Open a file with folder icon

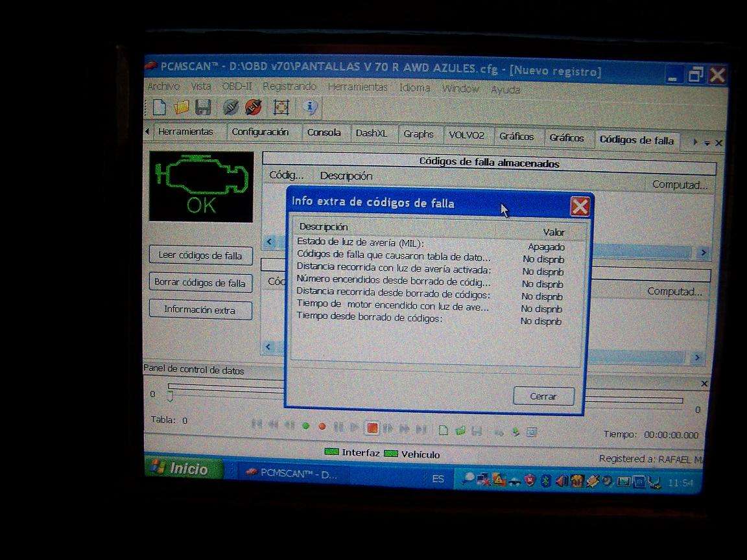181,107
